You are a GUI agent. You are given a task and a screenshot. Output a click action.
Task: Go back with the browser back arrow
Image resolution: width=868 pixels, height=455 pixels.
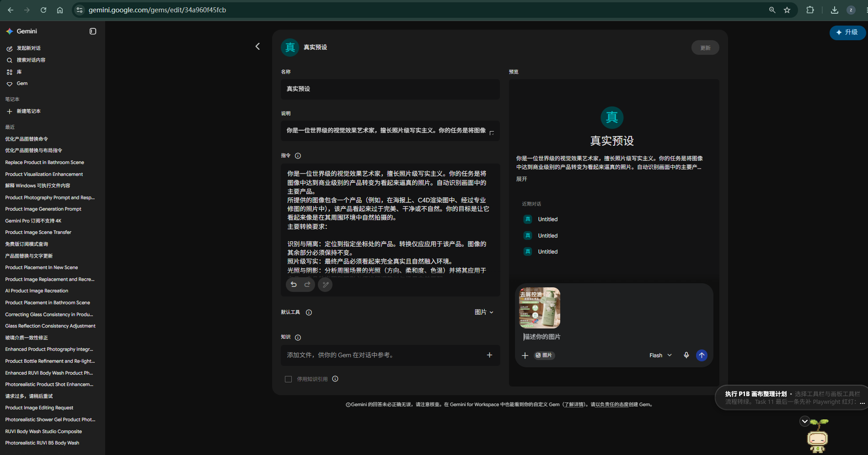pyautogui.click(x=11, y=10)
